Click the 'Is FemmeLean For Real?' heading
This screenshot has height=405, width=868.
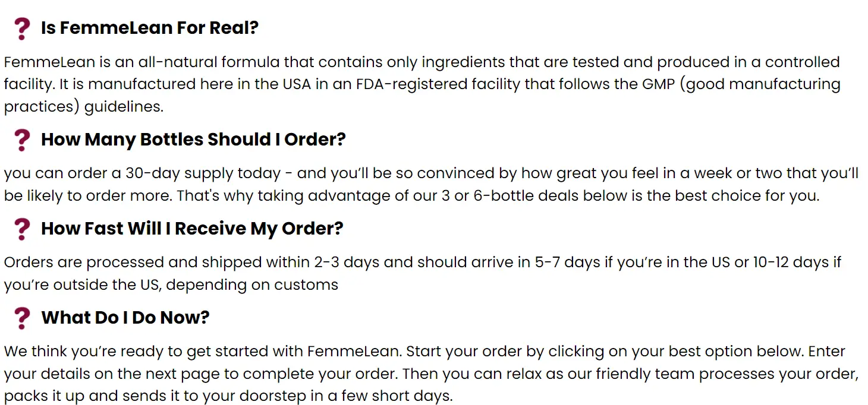tap(150, 28)
